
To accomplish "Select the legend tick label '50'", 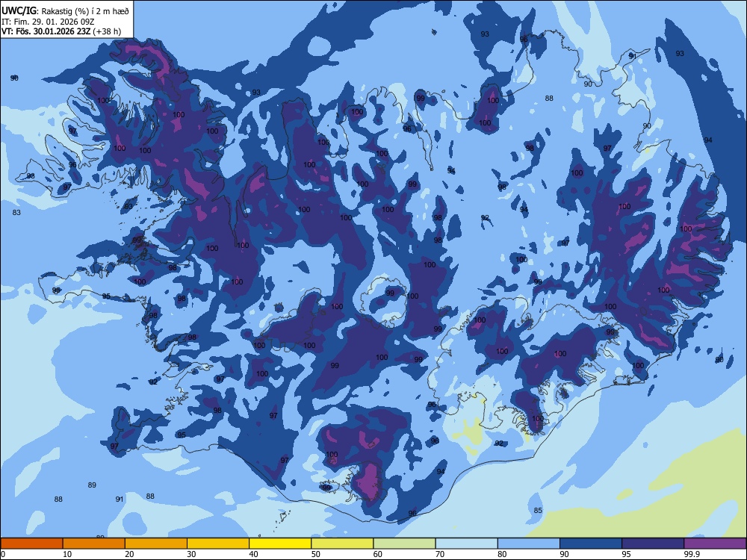I will [x=316, y=554].
